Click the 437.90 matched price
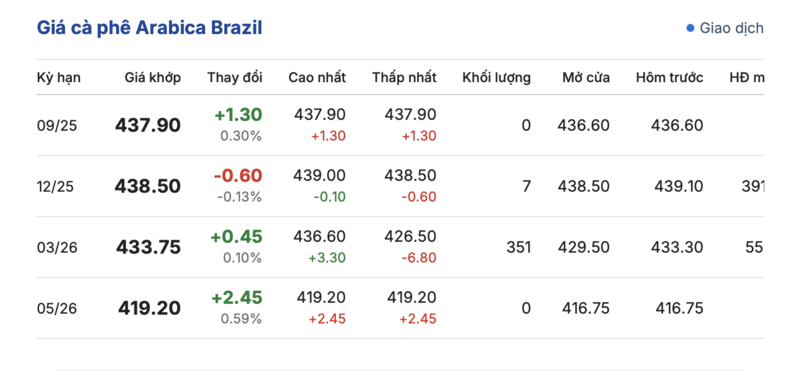Image resolution: width=800 pixels, height=371 pixels. click(x=148, y=125)
